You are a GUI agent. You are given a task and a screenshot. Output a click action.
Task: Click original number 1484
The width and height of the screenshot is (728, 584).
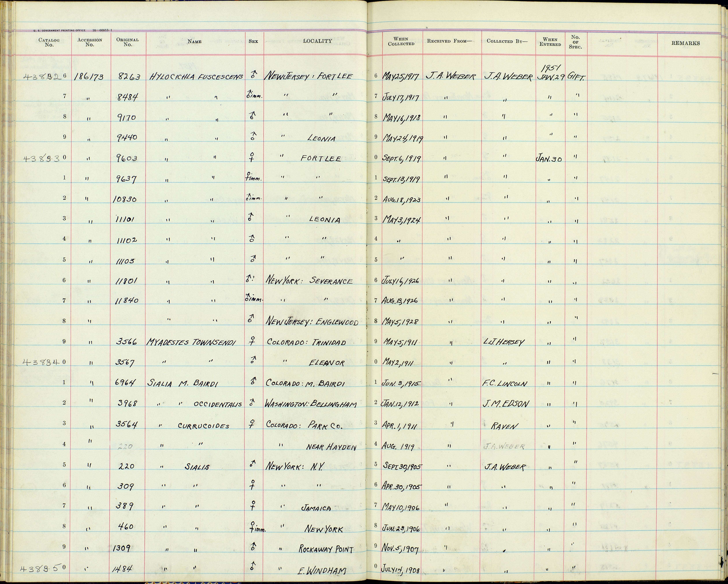point(123,569)
